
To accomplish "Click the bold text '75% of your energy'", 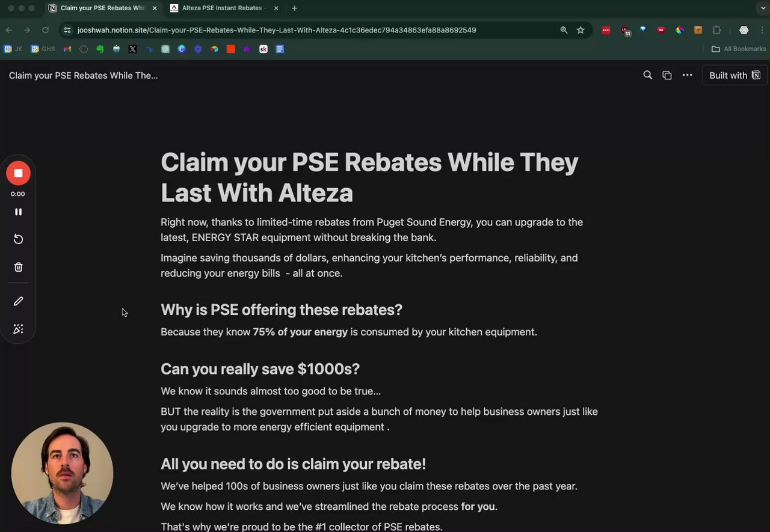I will point(300,332).
